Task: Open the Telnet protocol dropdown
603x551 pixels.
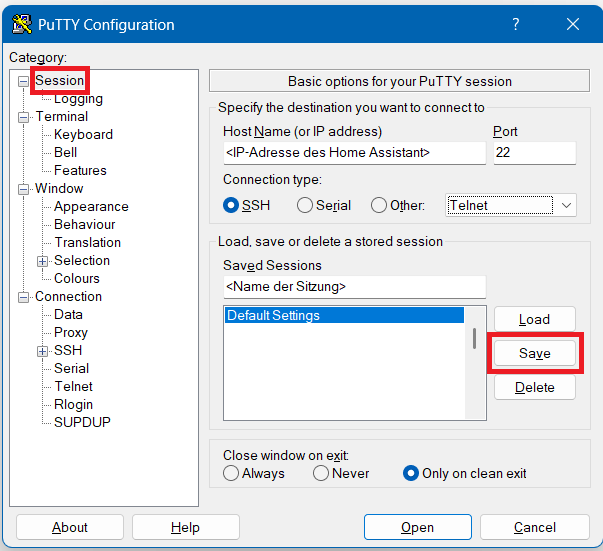Action: pyautogui.click(x=511, y=205)
